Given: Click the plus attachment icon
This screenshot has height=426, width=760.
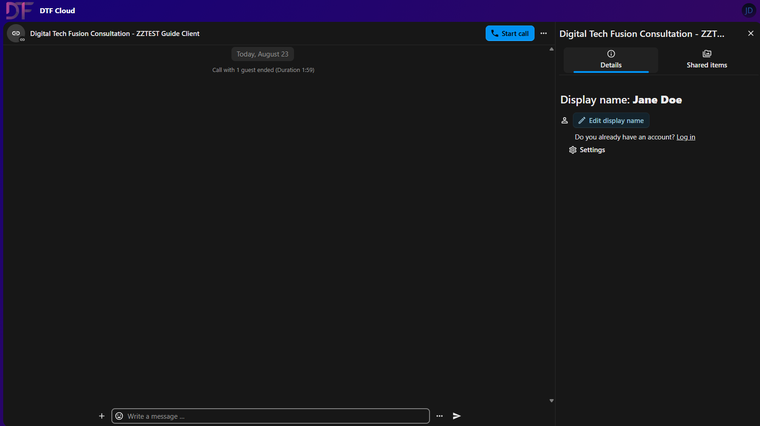Looking at the screenshot, I should [x=101, y=416].
